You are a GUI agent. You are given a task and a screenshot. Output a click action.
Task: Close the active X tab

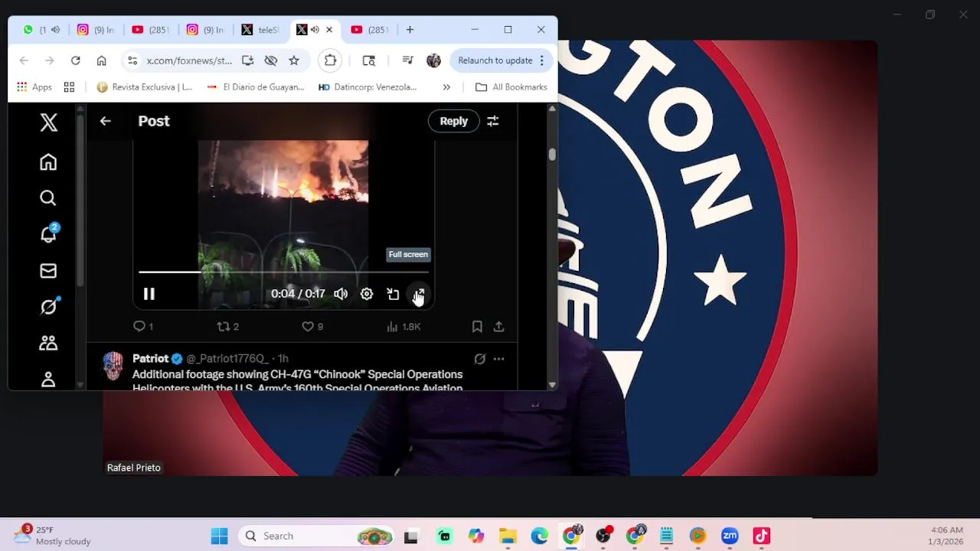point(329,30)
